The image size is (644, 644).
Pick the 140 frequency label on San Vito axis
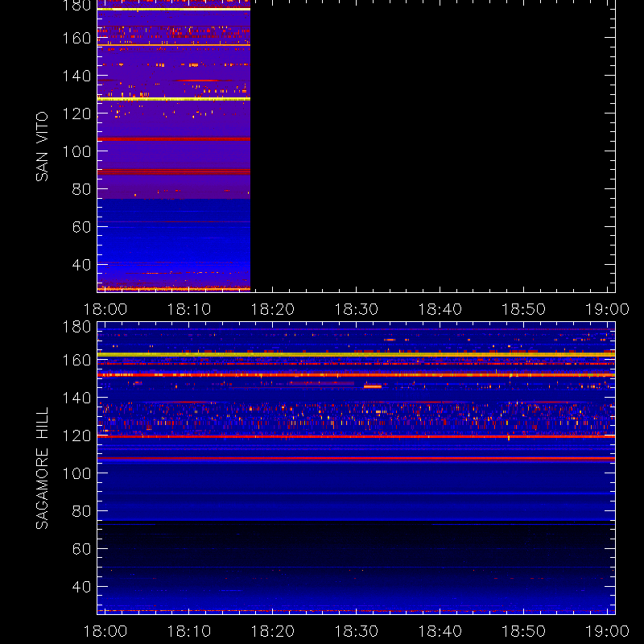pyautogui.click(x=76, y=76)
